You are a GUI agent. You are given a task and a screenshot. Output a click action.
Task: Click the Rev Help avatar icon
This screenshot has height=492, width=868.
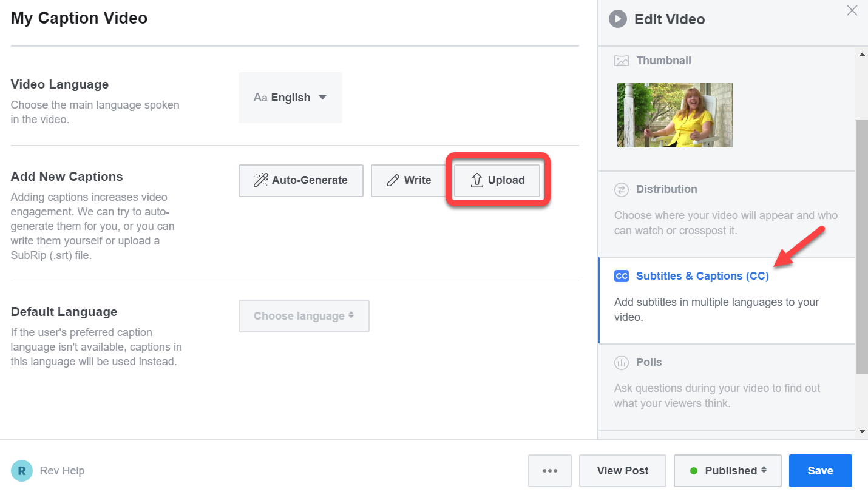click(x=22, y=471)
